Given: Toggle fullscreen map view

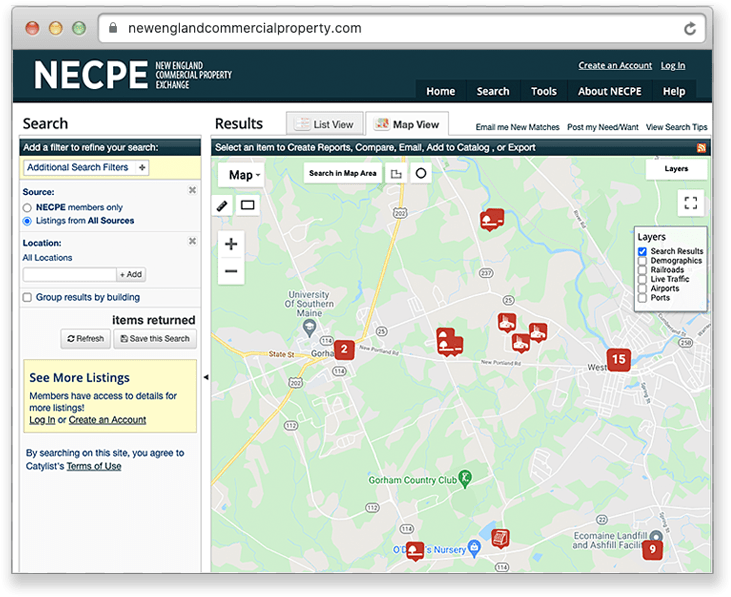Looking at the screenshot, I should pos(690,203).
